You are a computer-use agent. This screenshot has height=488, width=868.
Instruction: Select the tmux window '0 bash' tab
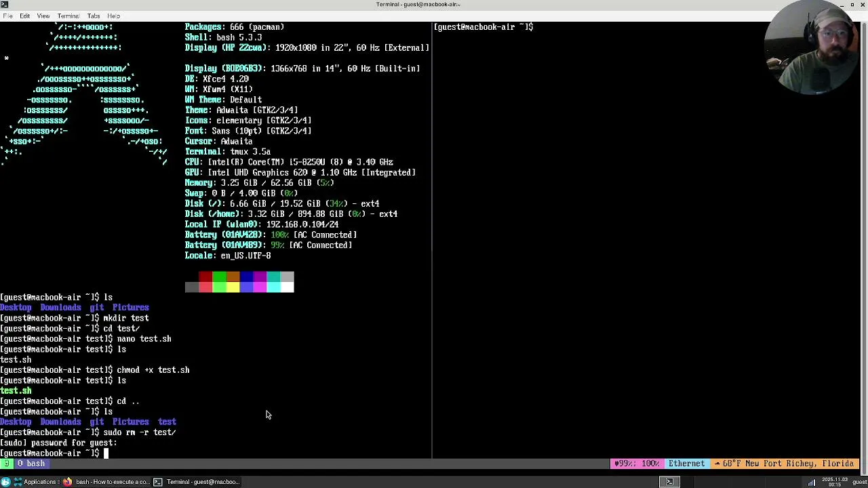pos(31,464)
